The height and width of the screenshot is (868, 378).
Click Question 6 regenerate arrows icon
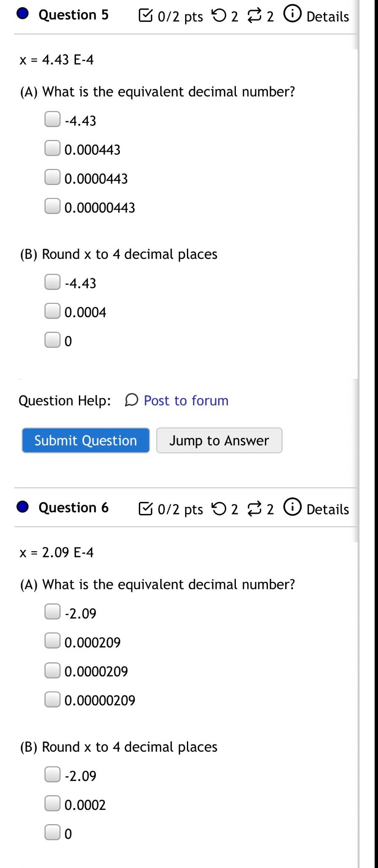254,509
